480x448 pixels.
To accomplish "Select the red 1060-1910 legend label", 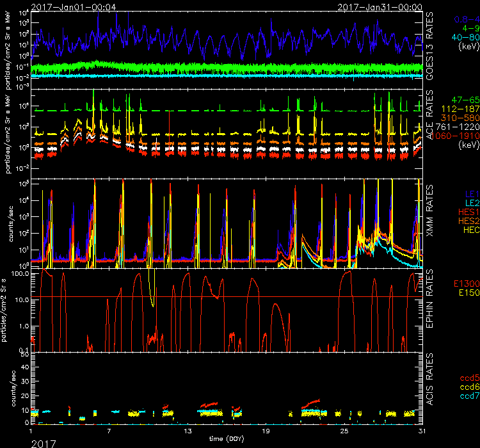I will point(457,136).
